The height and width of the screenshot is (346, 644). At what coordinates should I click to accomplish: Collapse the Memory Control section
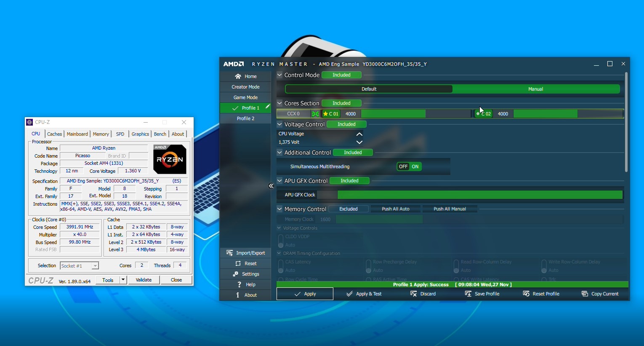(x=279, y=209)
